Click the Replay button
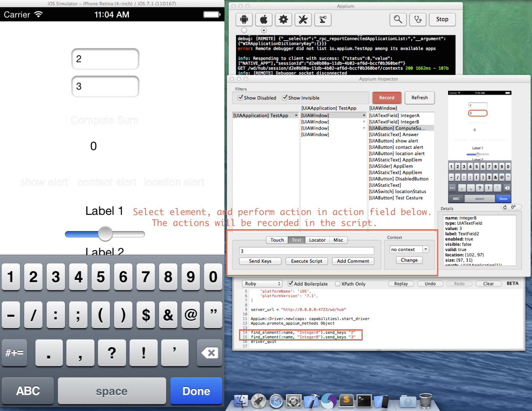 401,284
